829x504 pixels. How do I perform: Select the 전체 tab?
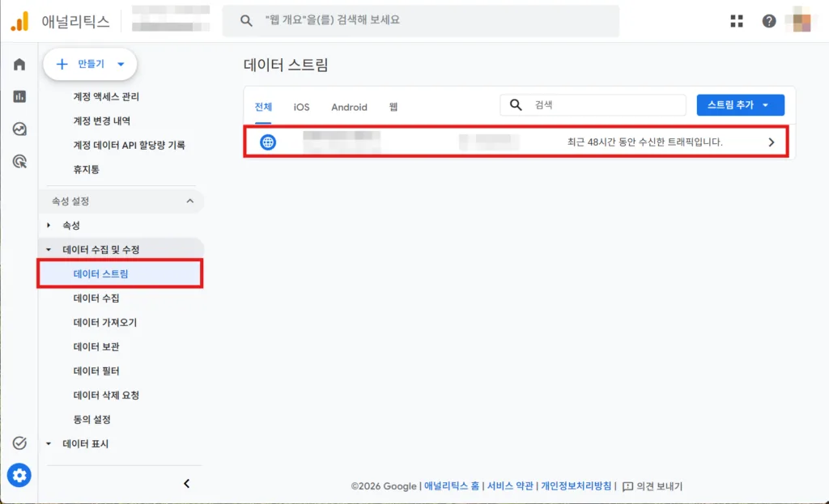pyautogui.click(x=263, y=108)
